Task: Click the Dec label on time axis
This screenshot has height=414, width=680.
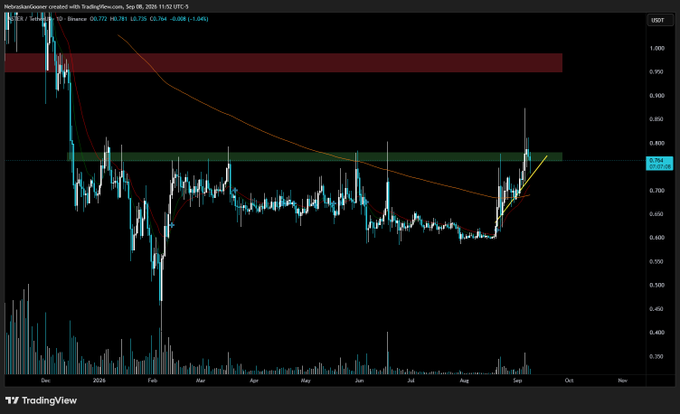Action: pyautogui.click(x=46, y=381)
